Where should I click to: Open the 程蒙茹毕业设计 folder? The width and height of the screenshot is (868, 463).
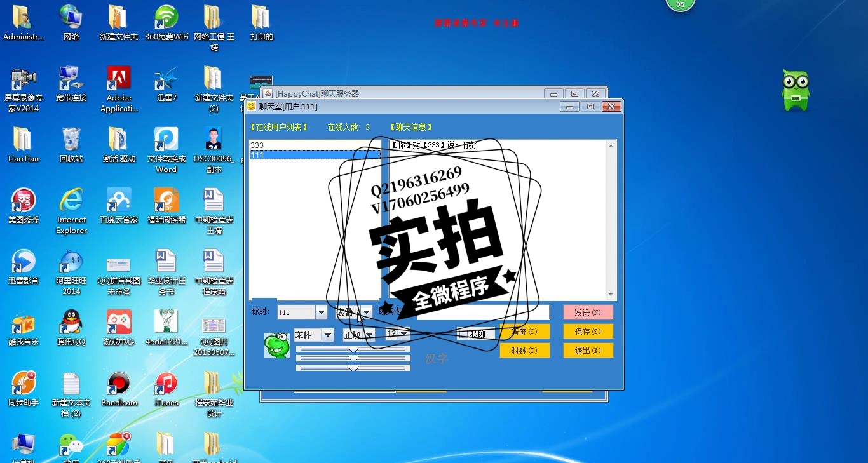pos(214,394)
